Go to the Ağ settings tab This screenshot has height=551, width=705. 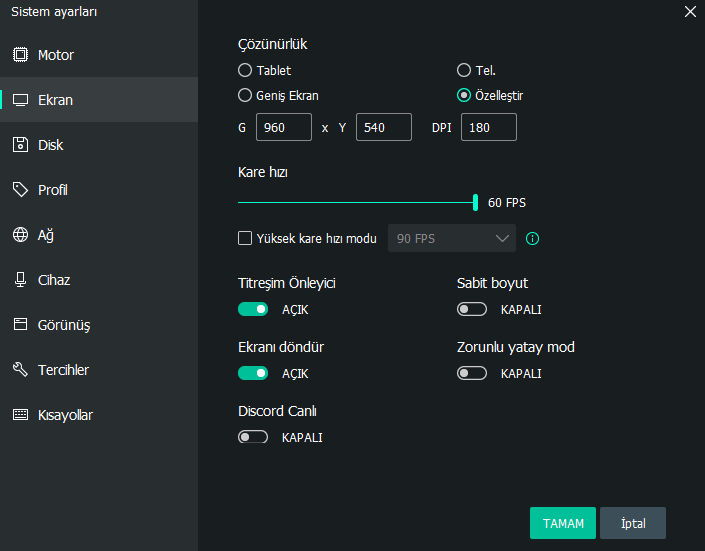click(x=99, y=235)
